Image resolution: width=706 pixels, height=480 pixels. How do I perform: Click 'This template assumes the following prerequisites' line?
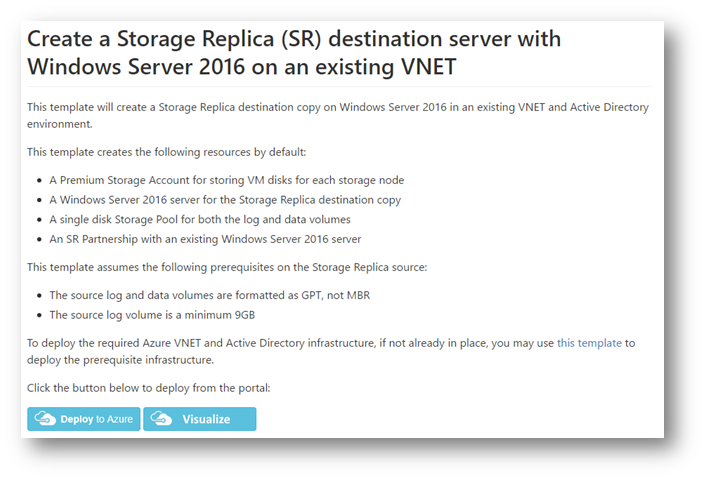227,267
